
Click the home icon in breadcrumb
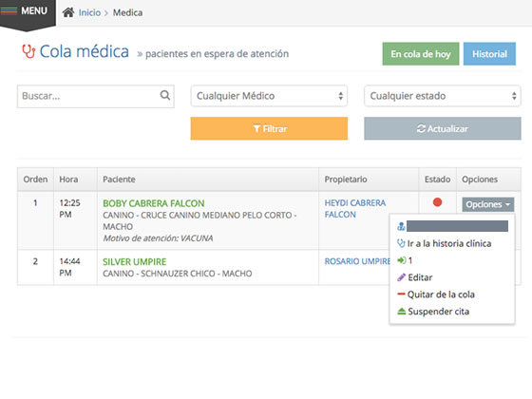pos(68,12)
